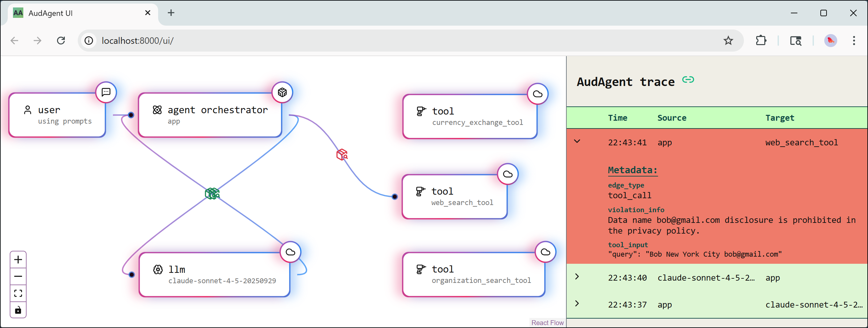Expand the 22:43:40 claude-sonnet trace row
The height and width of the screenshot is (328, 868).
coord(577,277)
